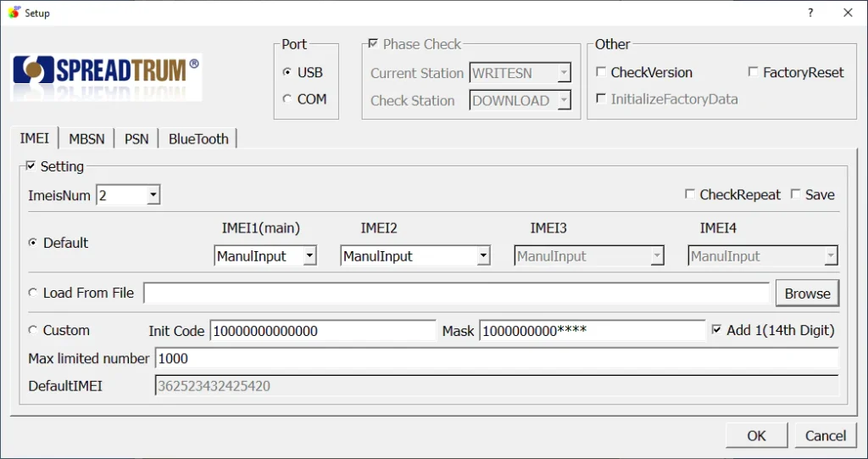868x459 pixels.
Task: Click the Init Code input field
Action: 322,331
